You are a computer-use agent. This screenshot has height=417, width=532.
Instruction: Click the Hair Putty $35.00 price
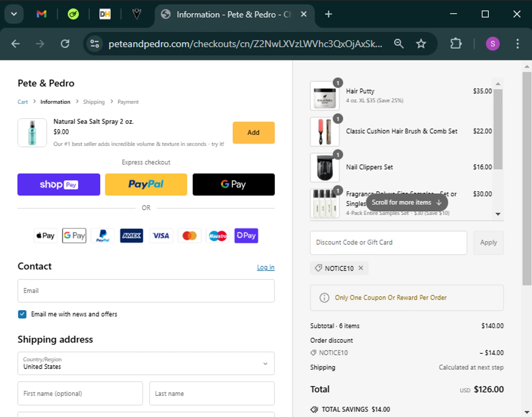point(482,91)
